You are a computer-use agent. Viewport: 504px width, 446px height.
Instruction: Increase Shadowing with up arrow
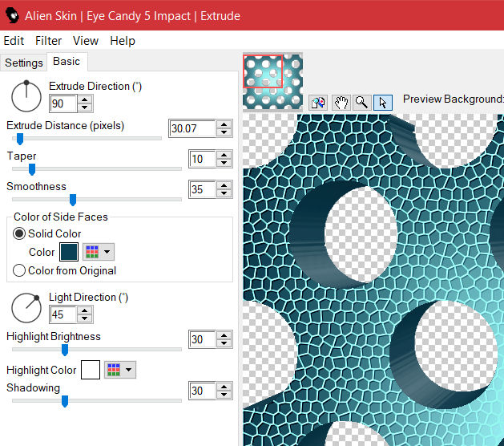[x=224, y=387]
